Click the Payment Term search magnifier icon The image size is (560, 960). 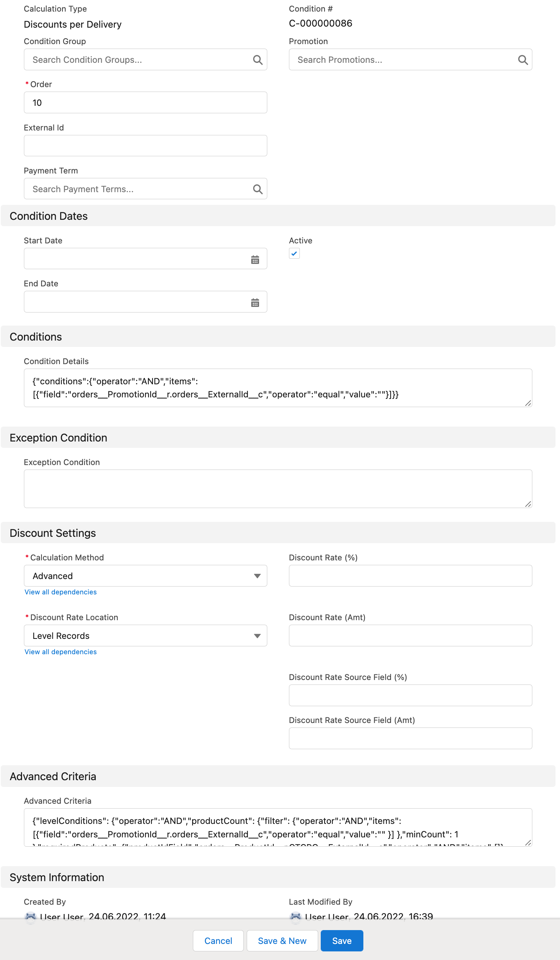click(x=258, y=189)
